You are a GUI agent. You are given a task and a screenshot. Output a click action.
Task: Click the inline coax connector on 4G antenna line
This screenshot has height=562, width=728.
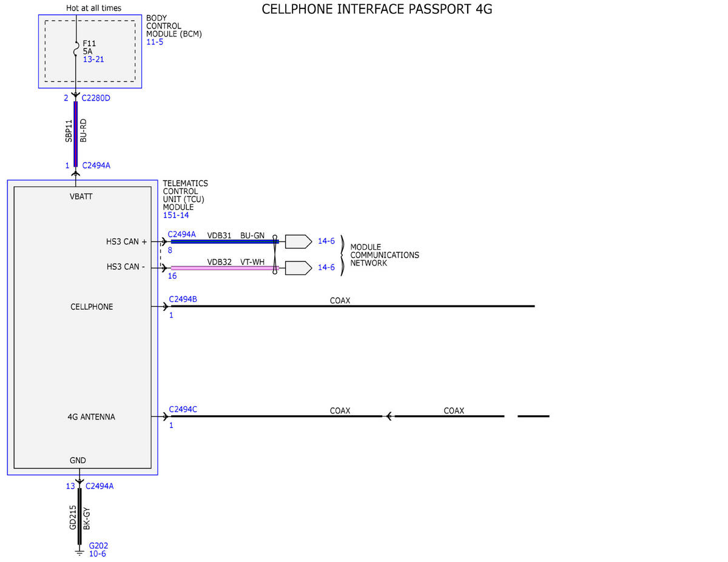[389, 416]
